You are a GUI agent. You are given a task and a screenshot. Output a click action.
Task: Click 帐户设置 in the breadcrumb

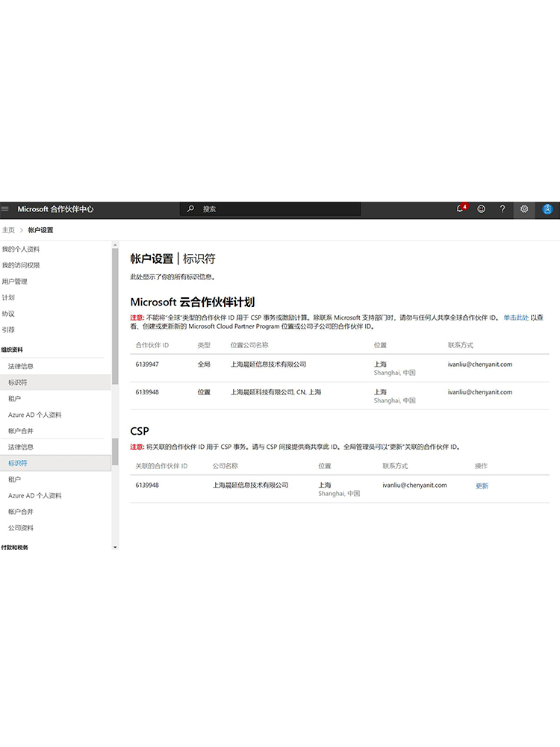click(40, 230)
